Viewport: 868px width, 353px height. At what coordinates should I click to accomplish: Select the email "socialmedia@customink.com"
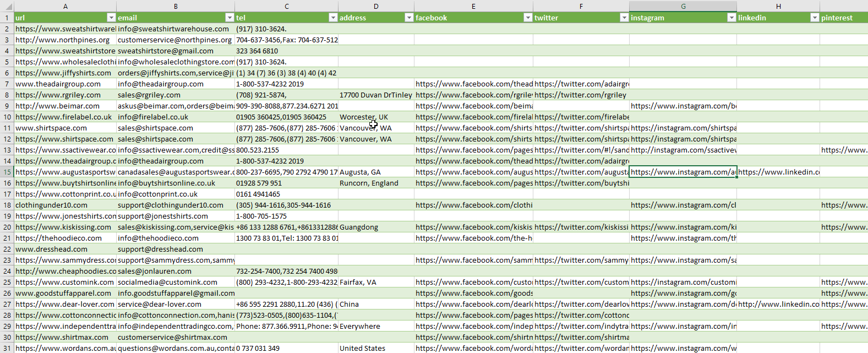(x=176, y=282)
